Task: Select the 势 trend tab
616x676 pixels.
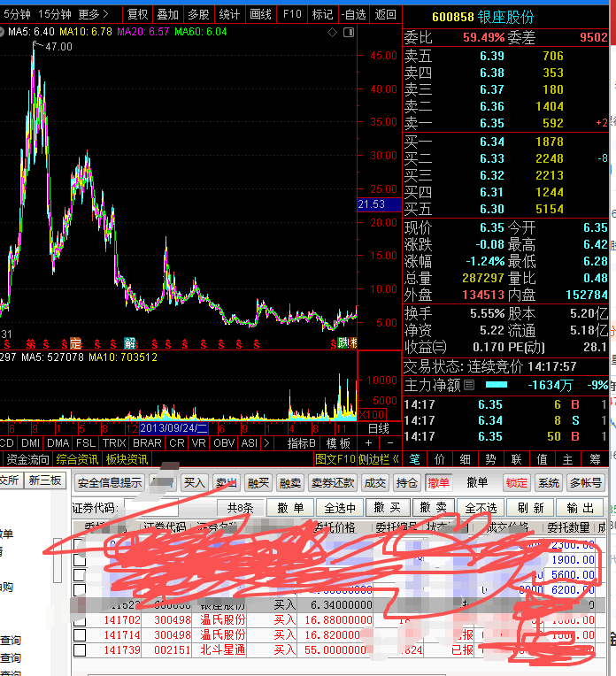Action: 490,459
